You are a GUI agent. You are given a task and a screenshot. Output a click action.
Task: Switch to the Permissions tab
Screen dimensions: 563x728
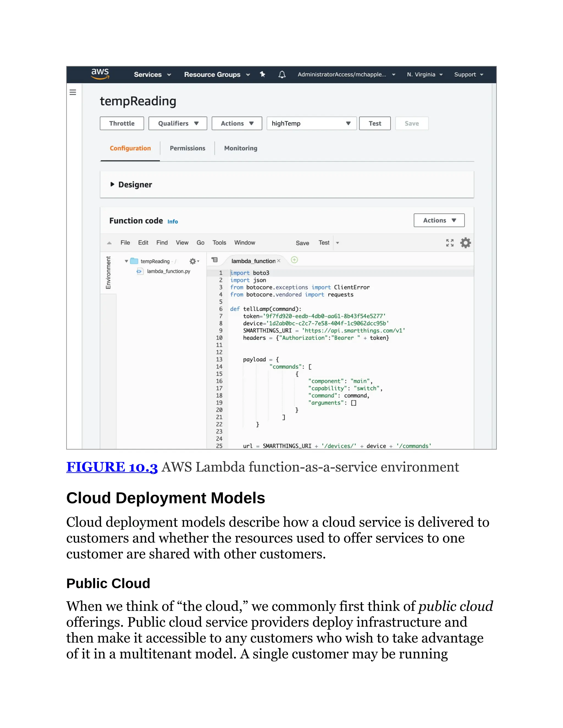coord(187,148)
